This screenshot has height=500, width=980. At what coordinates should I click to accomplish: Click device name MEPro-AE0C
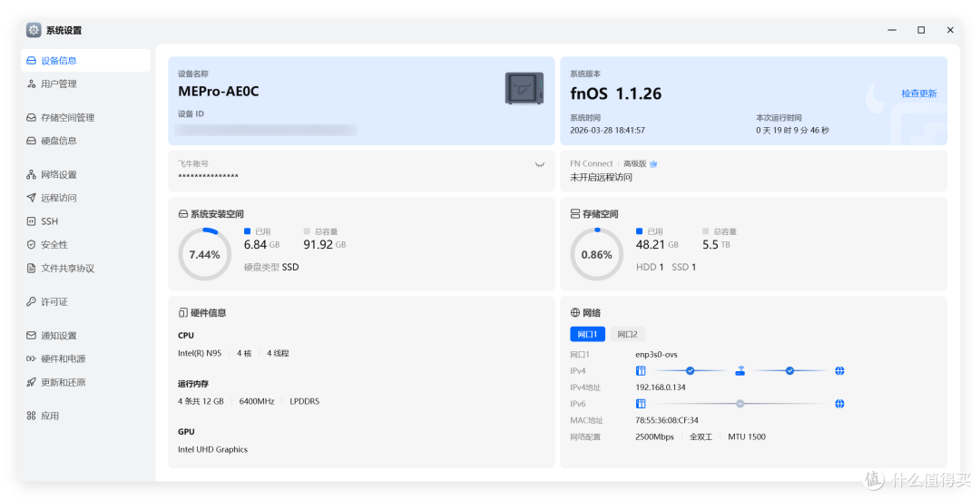click(x=218, y=92)
